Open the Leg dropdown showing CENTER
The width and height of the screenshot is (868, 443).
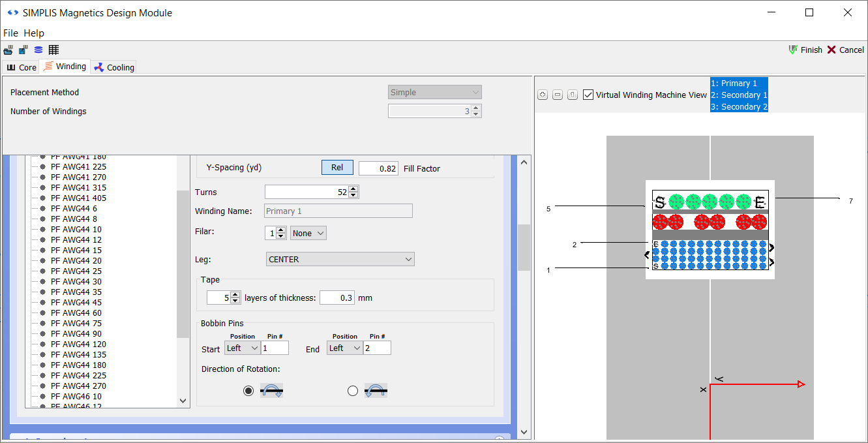[x=340, y=260]
